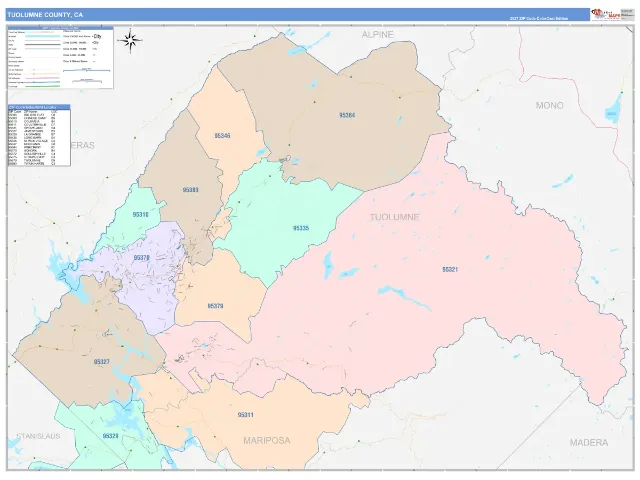This screenshot has height=480, width=640.
Task: Click the TUOLUMNE county name label
Action: click(x=394, y=217)
